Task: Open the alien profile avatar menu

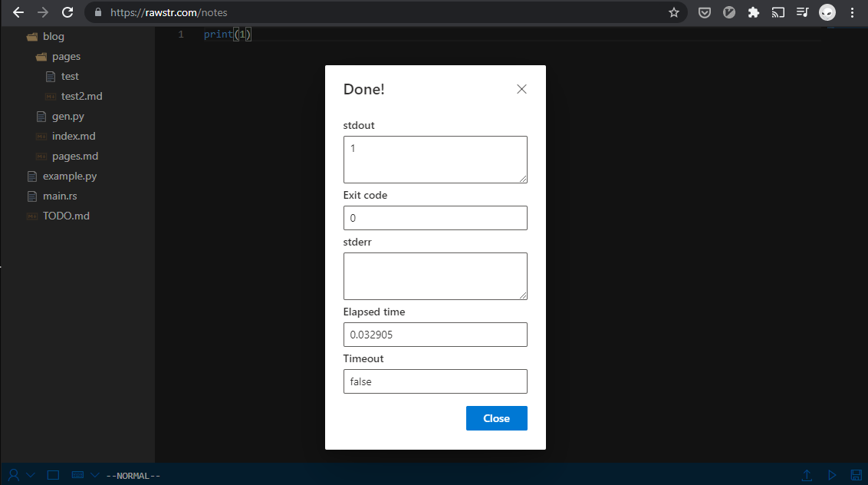Action: tap(827, 12)
